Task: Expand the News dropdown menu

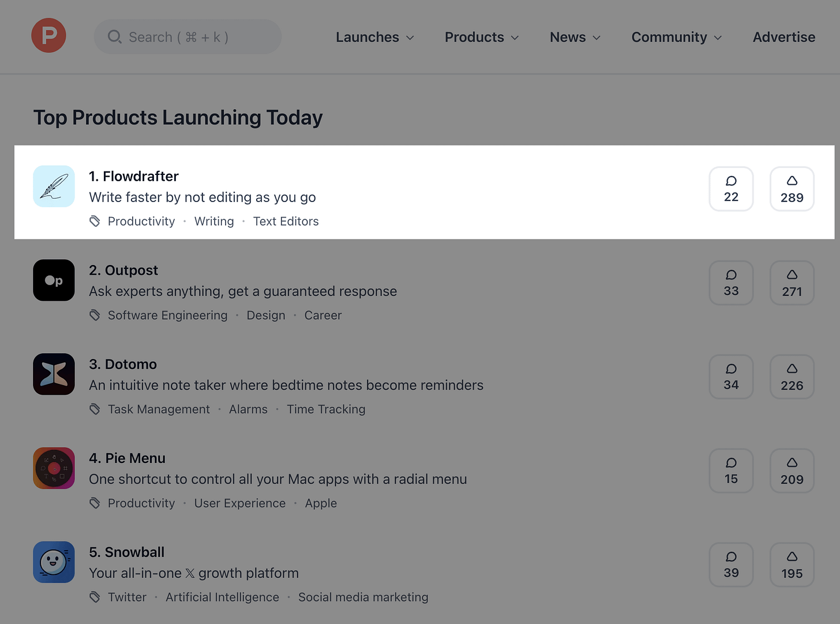Action: pyautogui.click(x=575, y=37)
